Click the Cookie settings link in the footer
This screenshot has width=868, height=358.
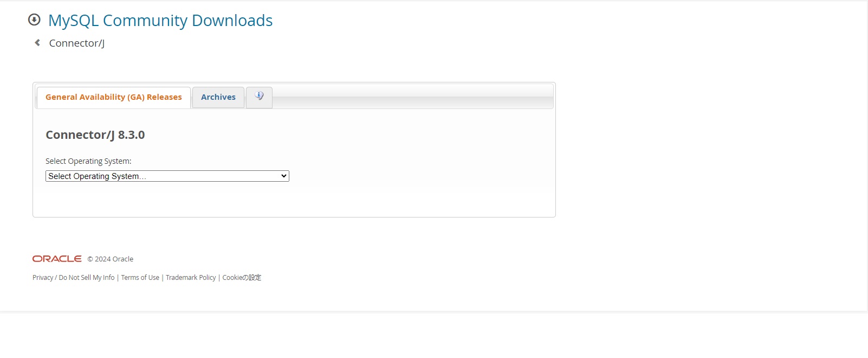(242, 278)
